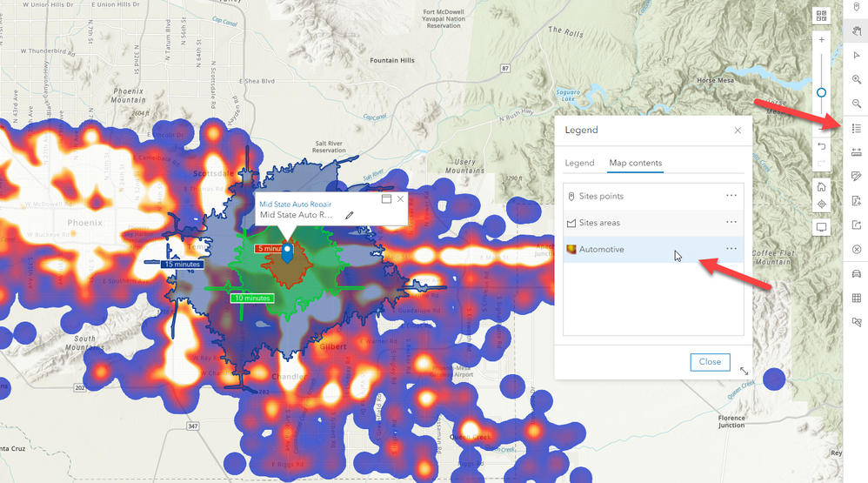Click the Fountain Hills map label
The height and width of the screenshot is (483, 868).
(x=392, y=60)
